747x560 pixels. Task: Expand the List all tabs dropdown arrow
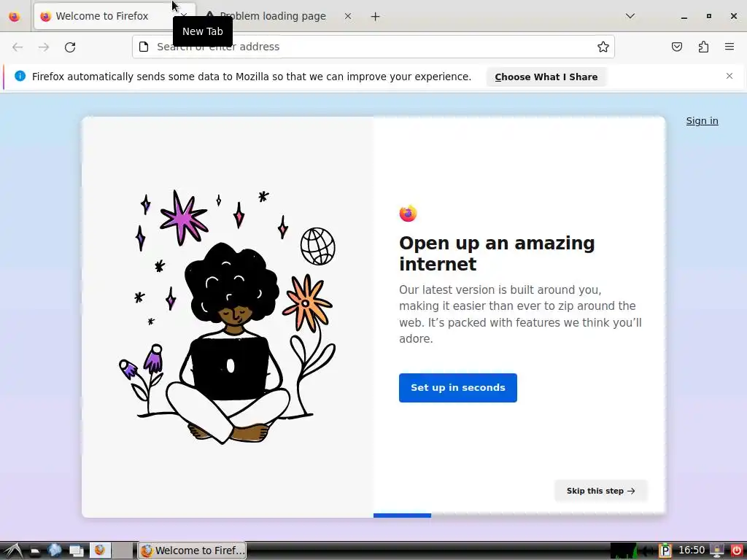pos(630,16)
